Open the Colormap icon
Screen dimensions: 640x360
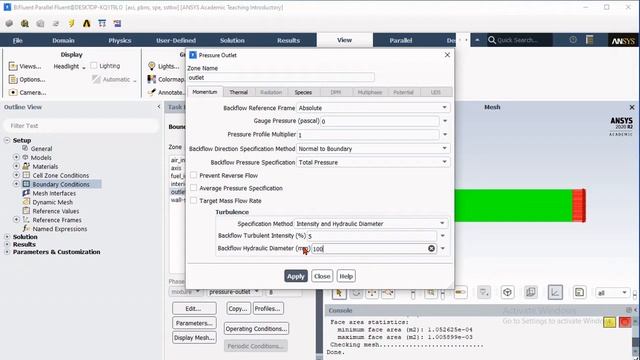(152, 79)
